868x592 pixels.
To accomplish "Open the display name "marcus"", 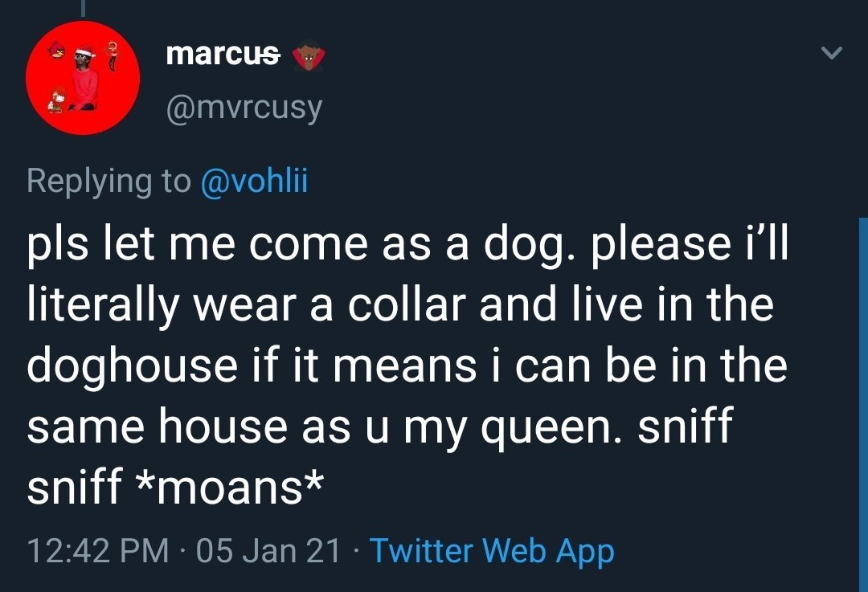I will point(223,55).
